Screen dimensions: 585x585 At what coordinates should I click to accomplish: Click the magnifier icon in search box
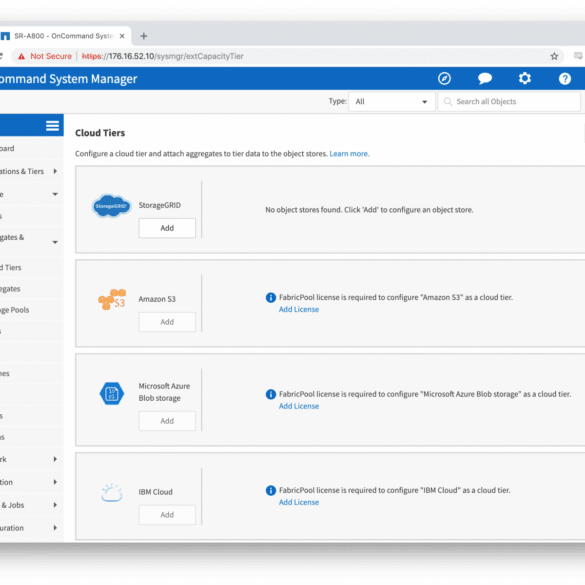pos(448,101)
